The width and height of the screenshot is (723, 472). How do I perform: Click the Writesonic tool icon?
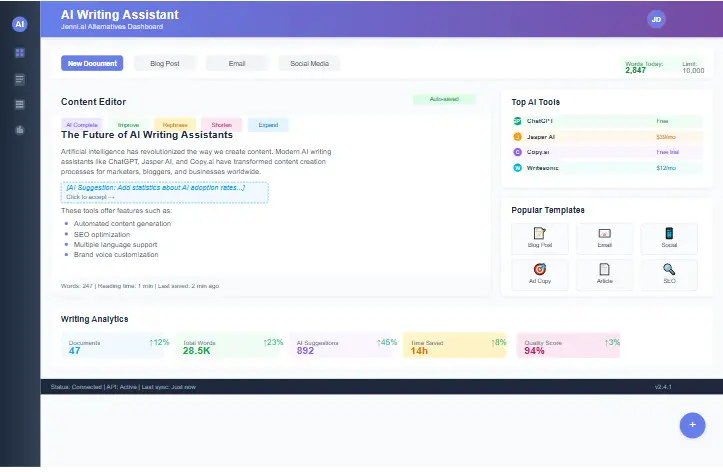[x=517, y=168]
